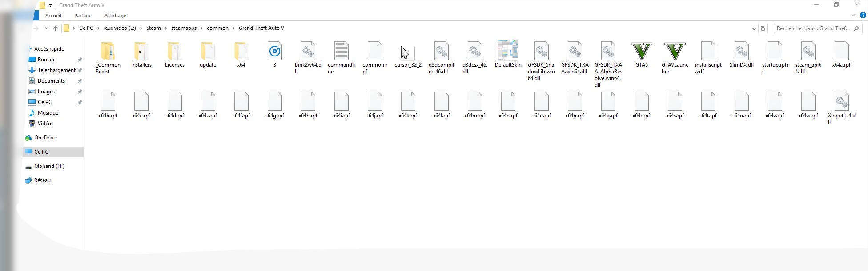Expand the chevron after Steam in breadcrumb
The width and height of the screenshot is (868, 271).
[166, 28]
